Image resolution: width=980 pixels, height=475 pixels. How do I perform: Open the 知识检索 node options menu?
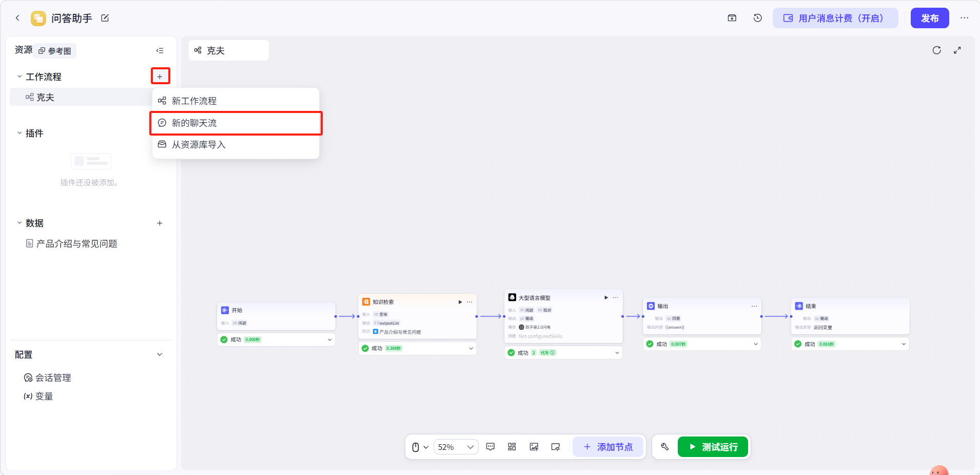tap(469, 302)
